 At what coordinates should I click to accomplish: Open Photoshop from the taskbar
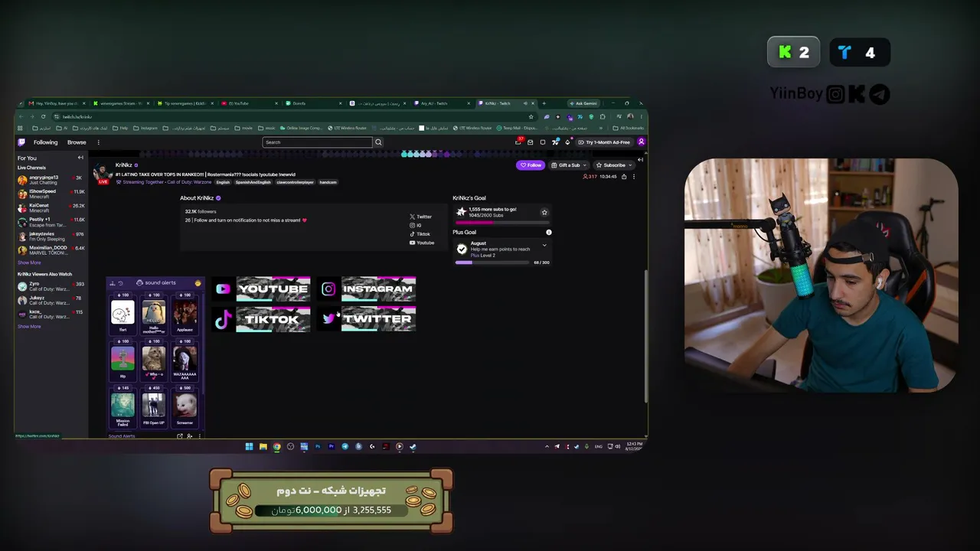(318, 447)
